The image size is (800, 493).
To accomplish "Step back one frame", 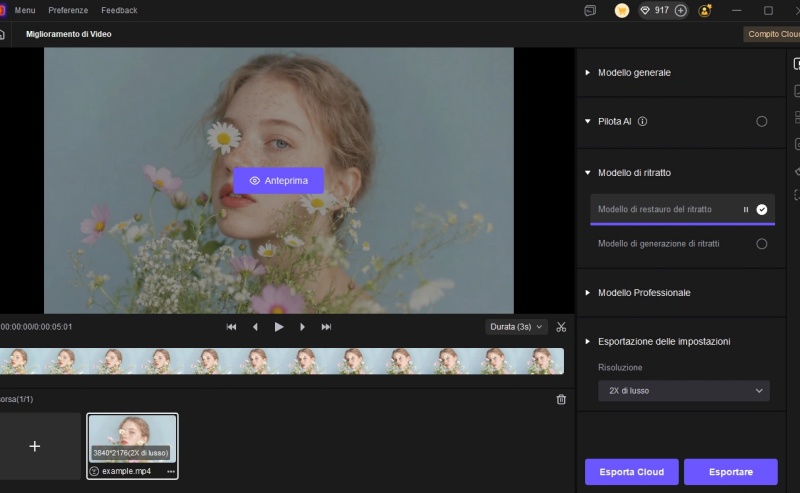I will pos(255,327).
